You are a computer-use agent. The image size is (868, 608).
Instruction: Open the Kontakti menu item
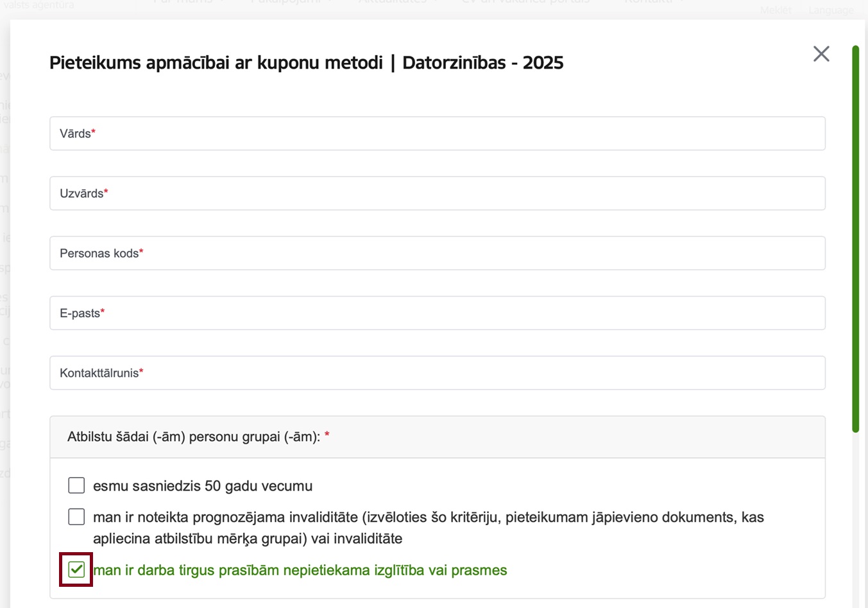coord(653,3)
